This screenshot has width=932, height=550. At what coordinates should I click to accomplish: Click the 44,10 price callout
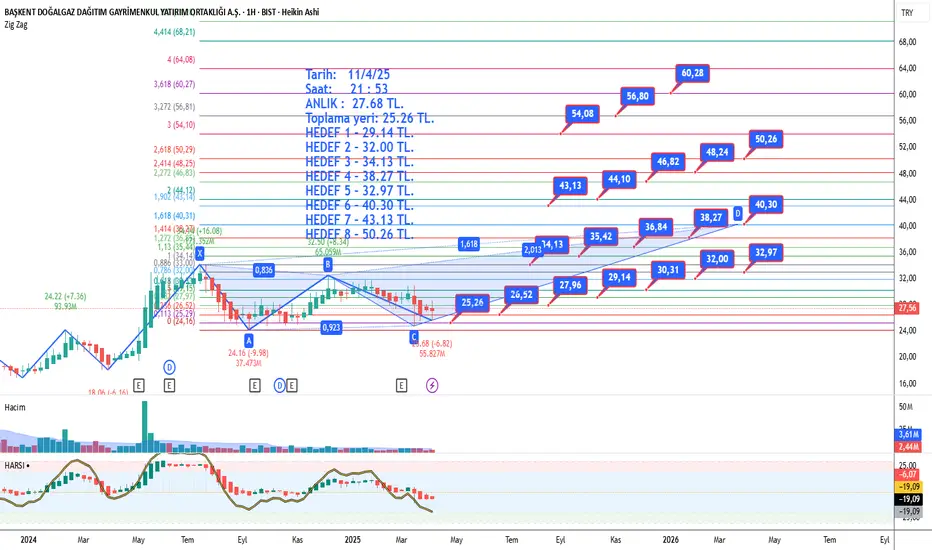tap(619, 179)
